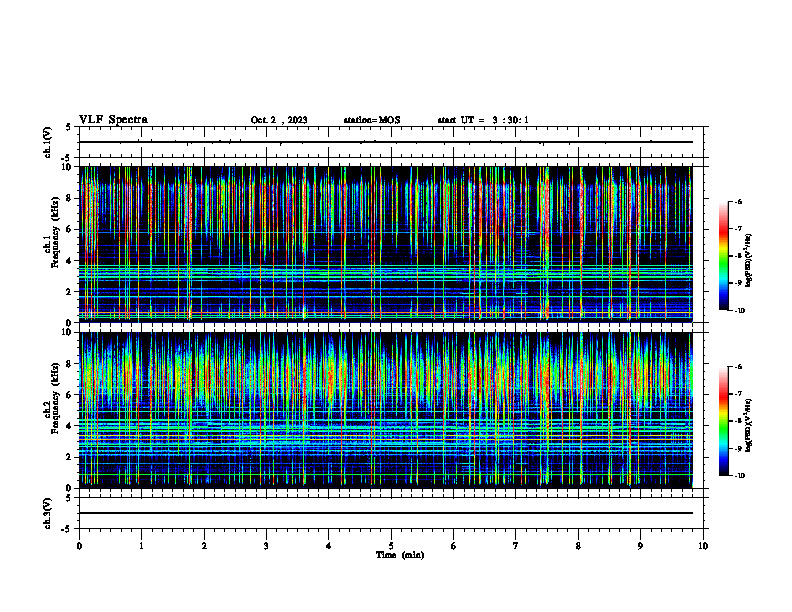
Task: Click the ch.1 spectrogram colorbar
Action: tap(723, 256)
